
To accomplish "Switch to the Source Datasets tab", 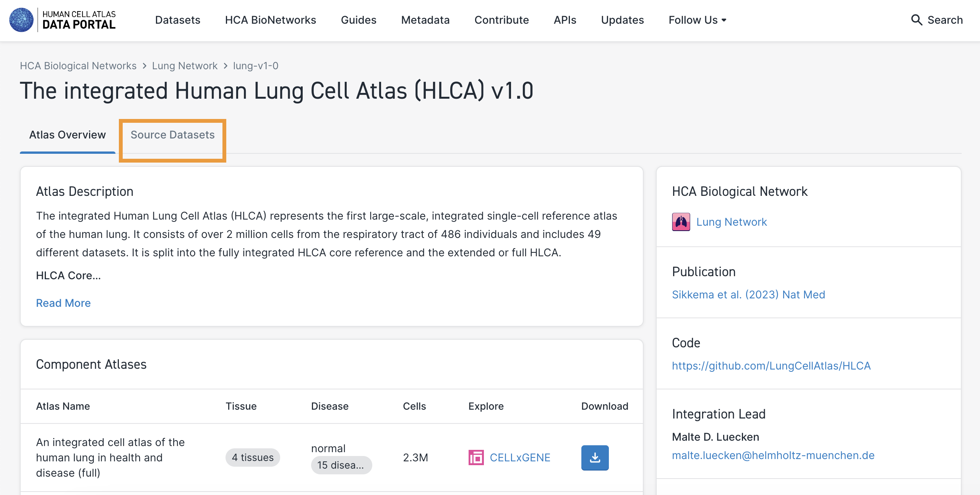I will point(172,135).
